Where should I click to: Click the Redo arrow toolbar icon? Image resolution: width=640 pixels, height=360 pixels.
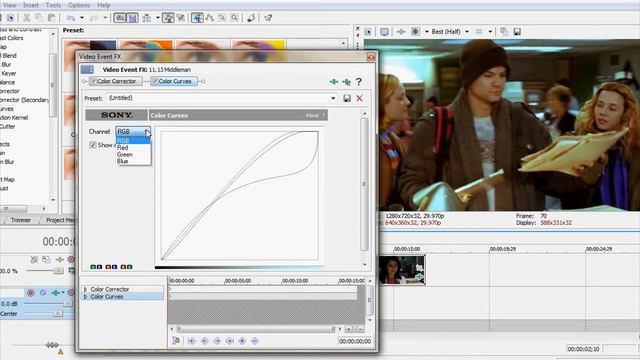coord(94,18)
